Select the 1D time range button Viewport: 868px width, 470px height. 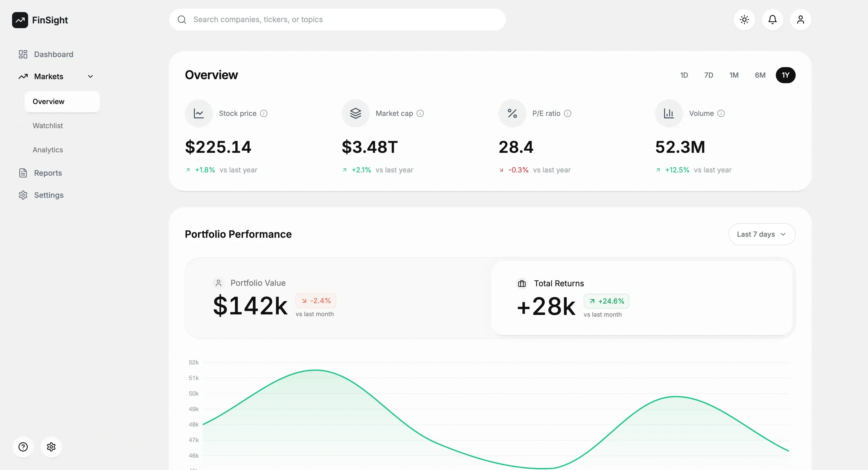(x=684, y=75)
